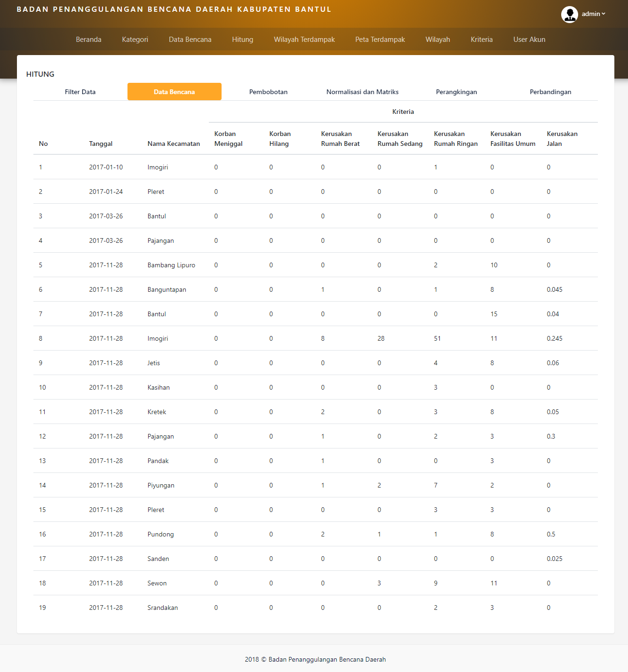
Task: Select Hitung in the navigation bar
Action: (x=242, y=40)
